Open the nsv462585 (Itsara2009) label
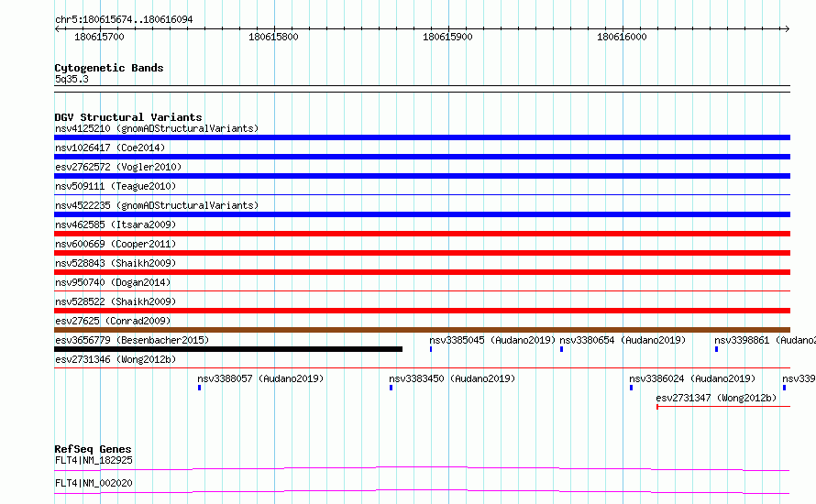Viewport: 816px width, 504px height. tap(116, 225)
